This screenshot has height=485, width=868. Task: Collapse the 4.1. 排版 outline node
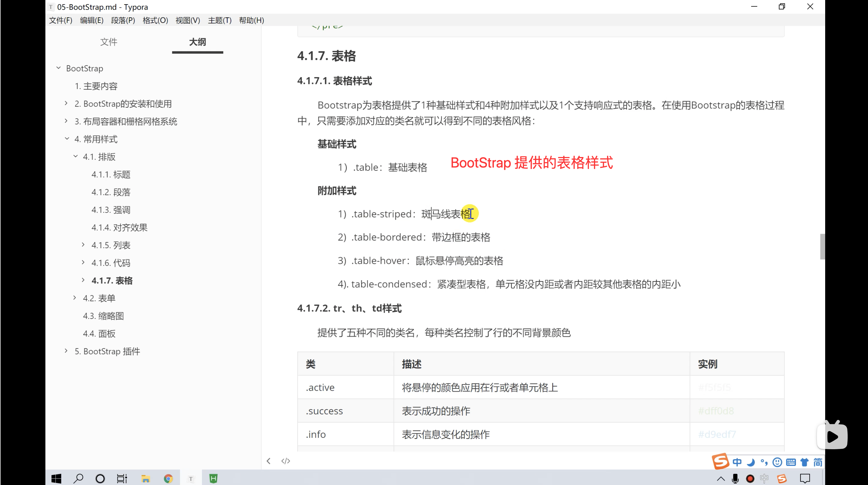(75, 156)
